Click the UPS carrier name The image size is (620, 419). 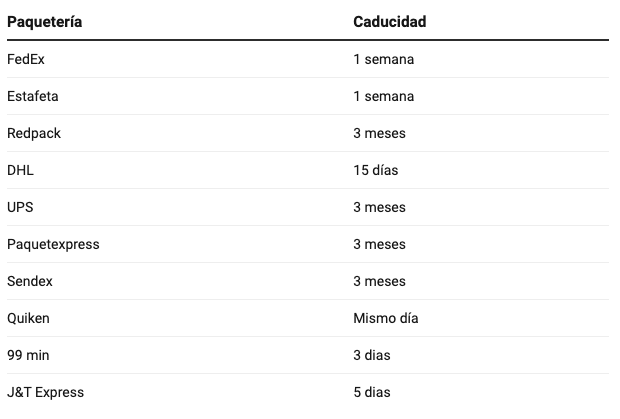coord(20,207)
